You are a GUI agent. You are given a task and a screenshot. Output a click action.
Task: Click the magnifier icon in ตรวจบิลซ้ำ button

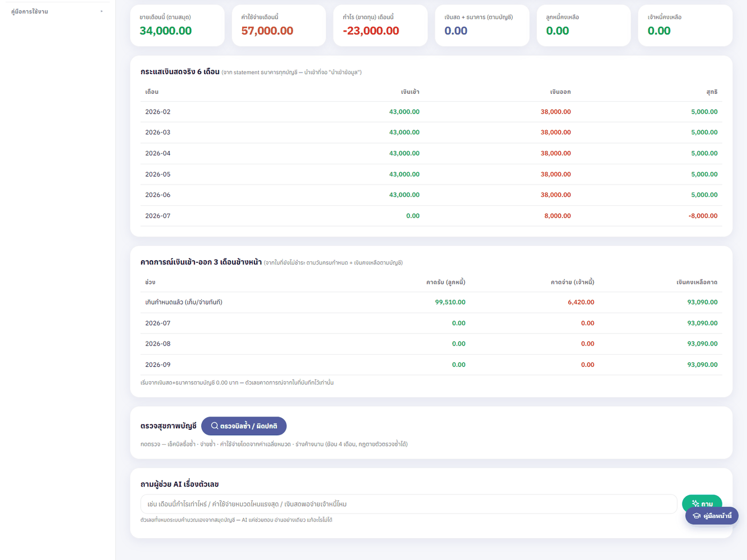pos(214,426)
